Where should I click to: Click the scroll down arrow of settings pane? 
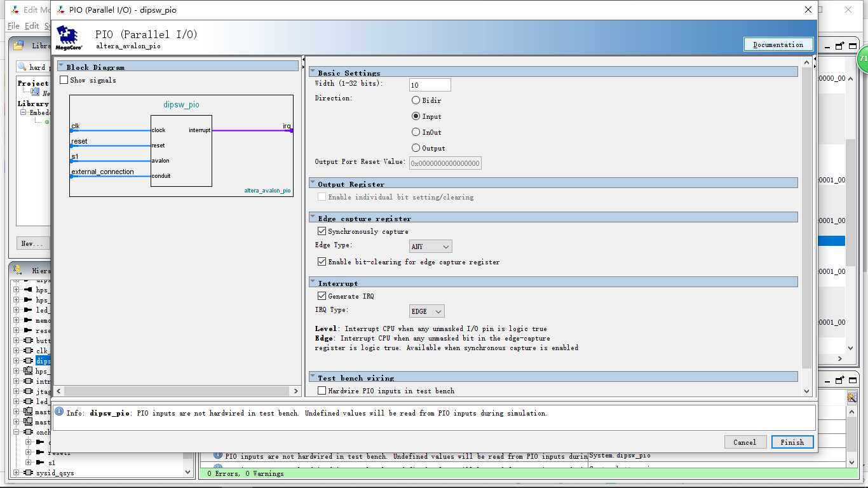tap(807, 391)
